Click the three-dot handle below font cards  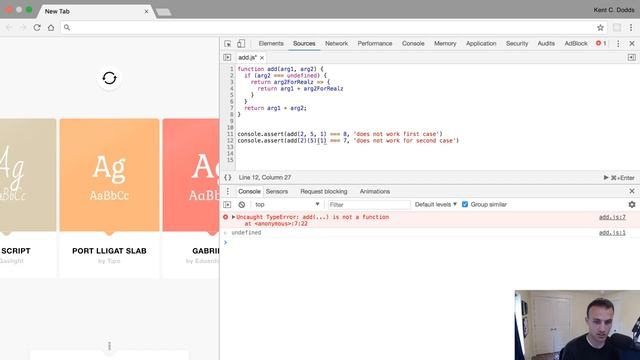pos(109,346)
